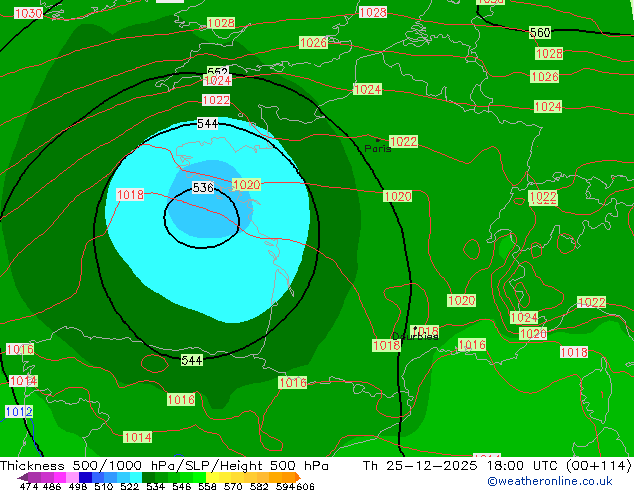Click the forecast date 'Th 25-12-2025 18:00 UTC (00+114)'
Screen dimensions: 634x490
click(x=497, y=465)
